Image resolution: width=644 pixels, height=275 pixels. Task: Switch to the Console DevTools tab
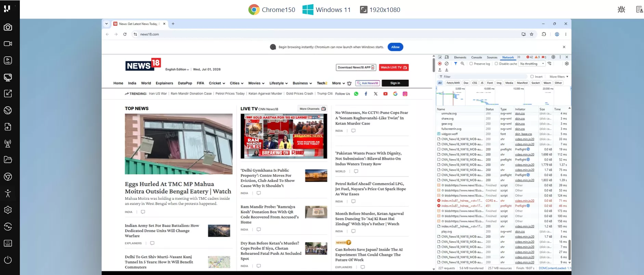pyautogui.click(x=476, y=57)
